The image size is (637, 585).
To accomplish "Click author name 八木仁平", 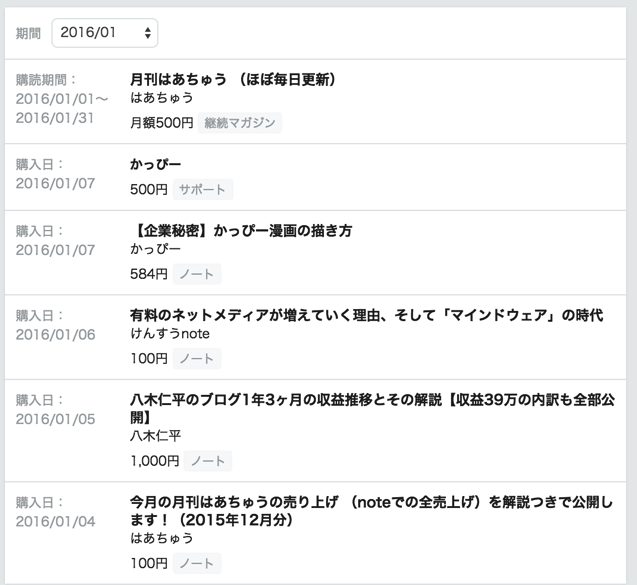I will pos(155,436).
